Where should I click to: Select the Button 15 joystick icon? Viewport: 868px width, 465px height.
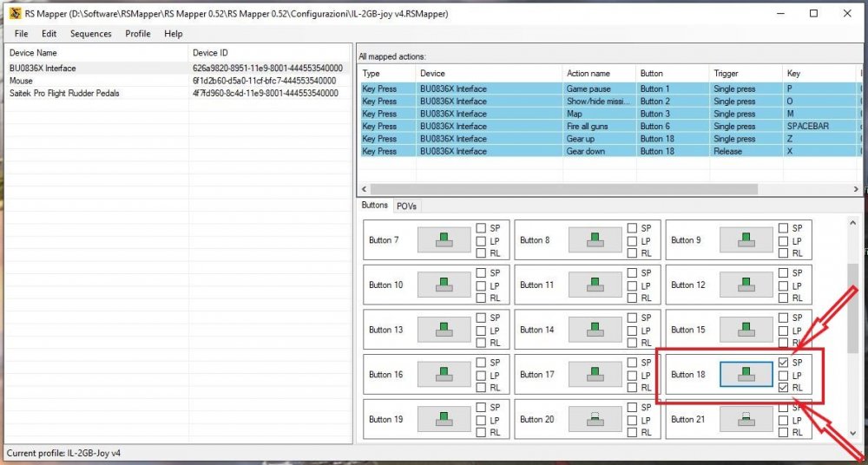pos(746,330)
